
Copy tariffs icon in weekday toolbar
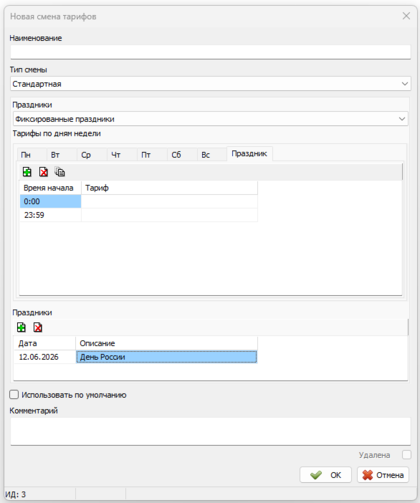pyautogui.click(x=60, y=172)
